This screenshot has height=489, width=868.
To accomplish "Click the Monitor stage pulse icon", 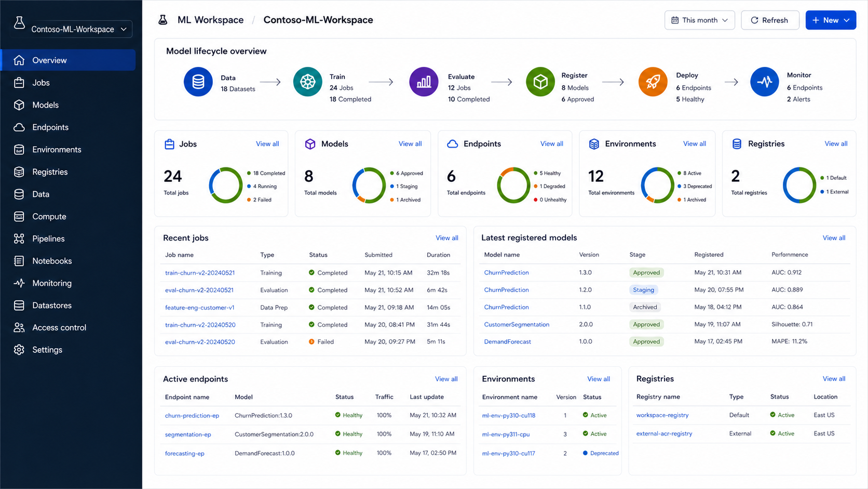I will pos(765,82).
